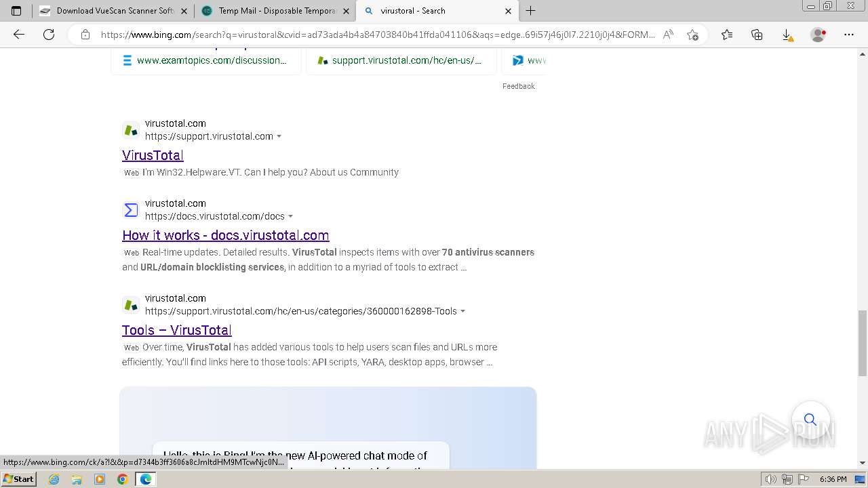Open the browser profile avatar
The width and height of the screenshot is (868, 488).
[x=818, y=35]
